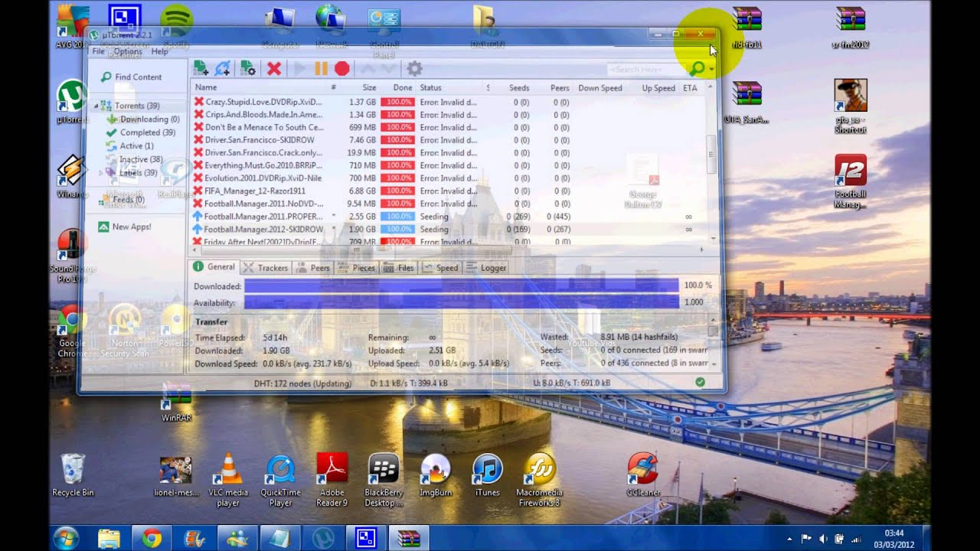Click the Google Chrome taskbar icon
980x551 pixels.
click(151, 538)
